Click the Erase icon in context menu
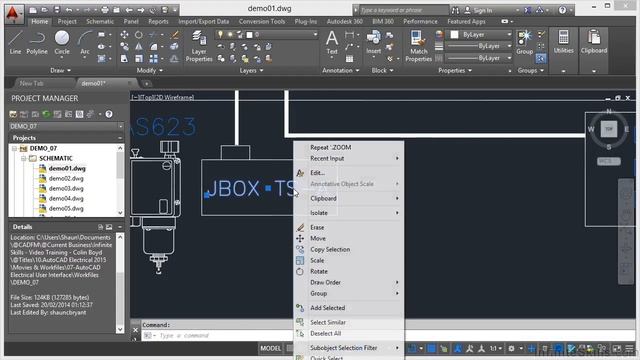Viewport: 640px width, 360px height. (300, 227)
